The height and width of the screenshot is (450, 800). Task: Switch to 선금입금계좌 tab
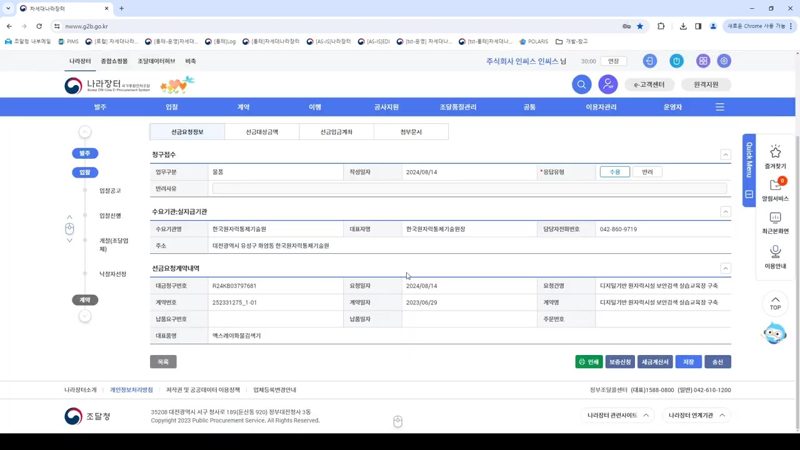pyautogui.click(x=336, y=132)
